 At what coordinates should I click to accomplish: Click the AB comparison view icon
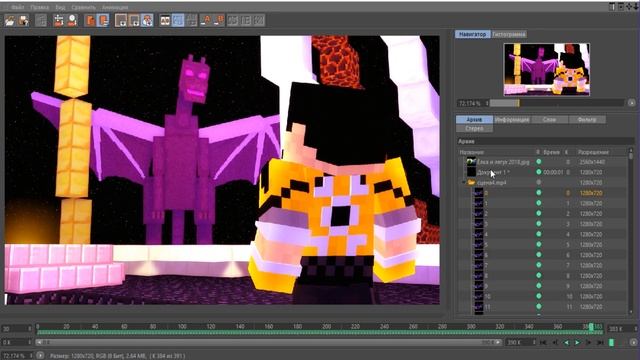[165, 20]
